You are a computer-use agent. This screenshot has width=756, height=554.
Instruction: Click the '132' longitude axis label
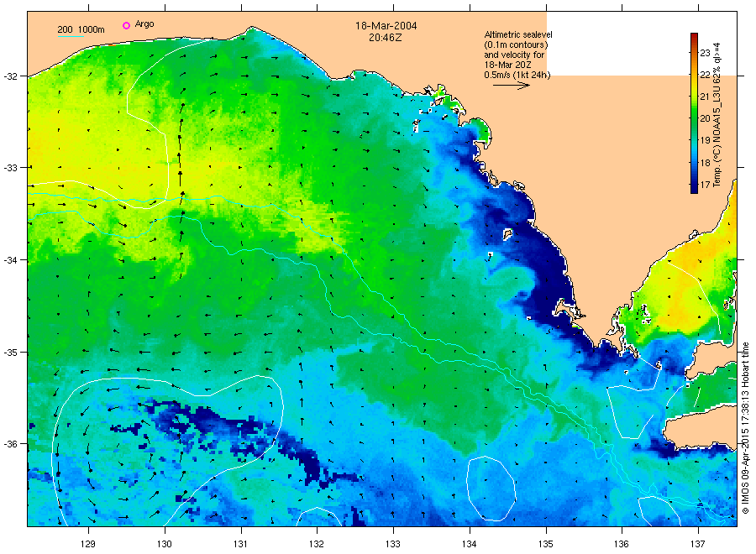[317, 544]
